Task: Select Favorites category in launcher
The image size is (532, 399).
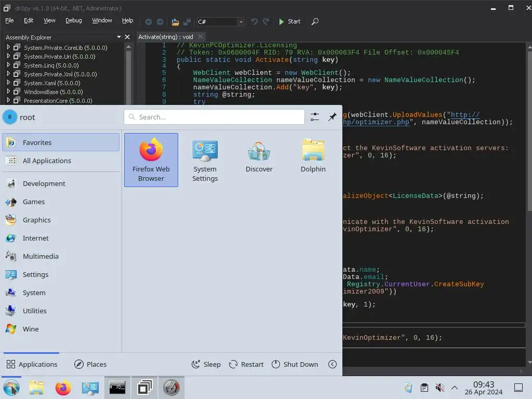Action: pos(61,142)
